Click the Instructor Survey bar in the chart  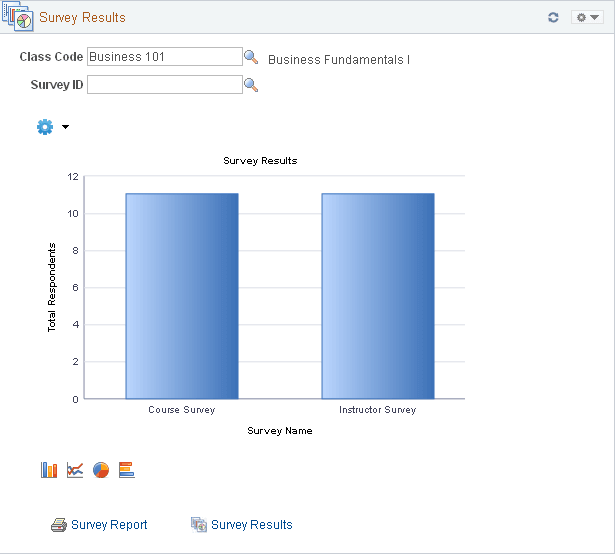coord(378,296)
